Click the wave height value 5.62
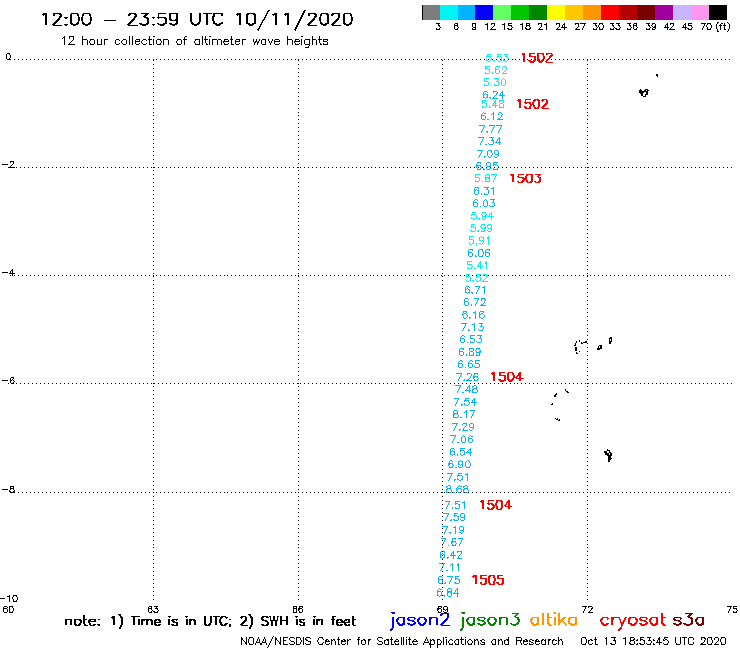Screen dimensions: 740x650 [496, 70]
